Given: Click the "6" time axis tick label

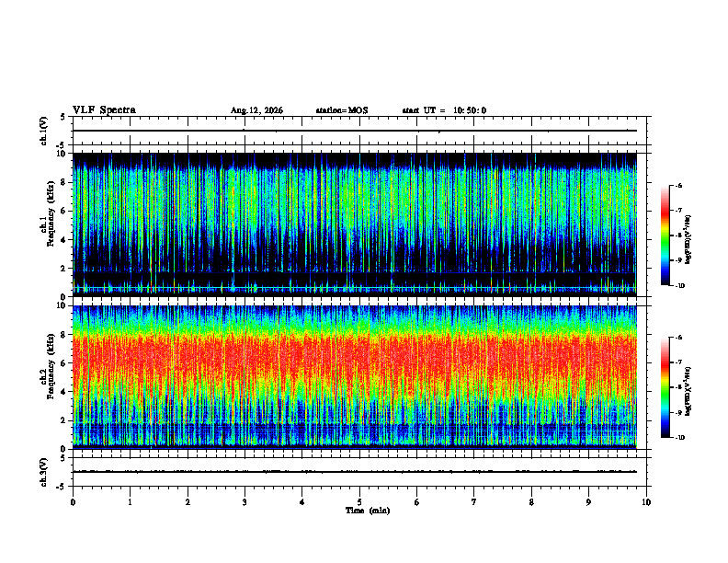Looking at the screenshot, I should click(x=417, y=502).
